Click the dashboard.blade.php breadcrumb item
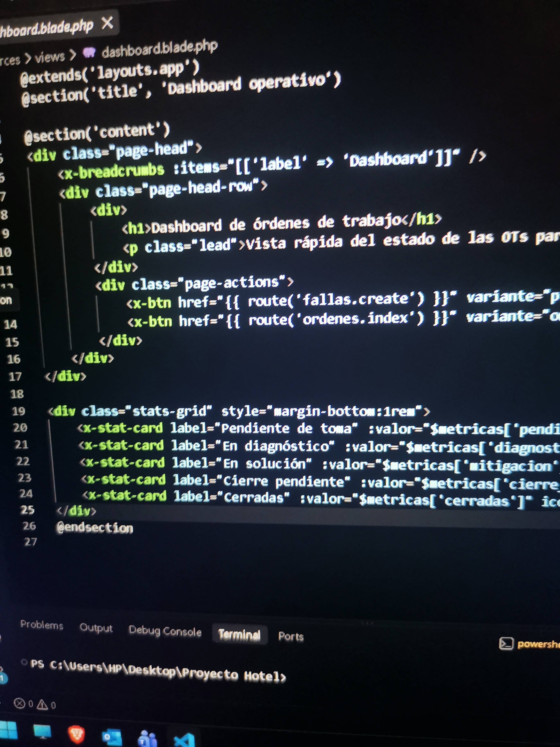 tap(159, 49)
